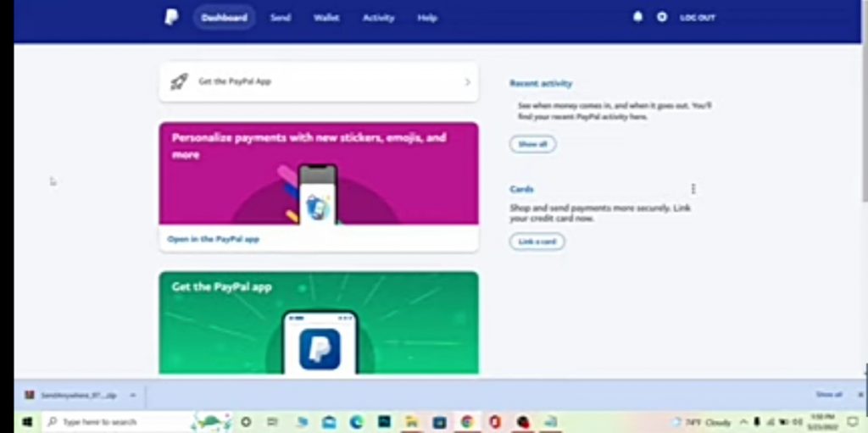Open the red Opera icon in taskbar

pyautogui.click(x=494, y=422)
